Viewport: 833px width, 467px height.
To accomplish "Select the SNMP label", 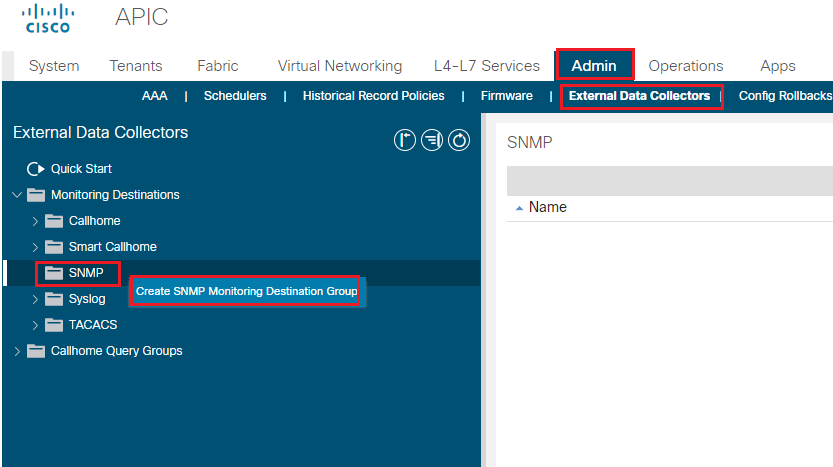I will 86,273.
